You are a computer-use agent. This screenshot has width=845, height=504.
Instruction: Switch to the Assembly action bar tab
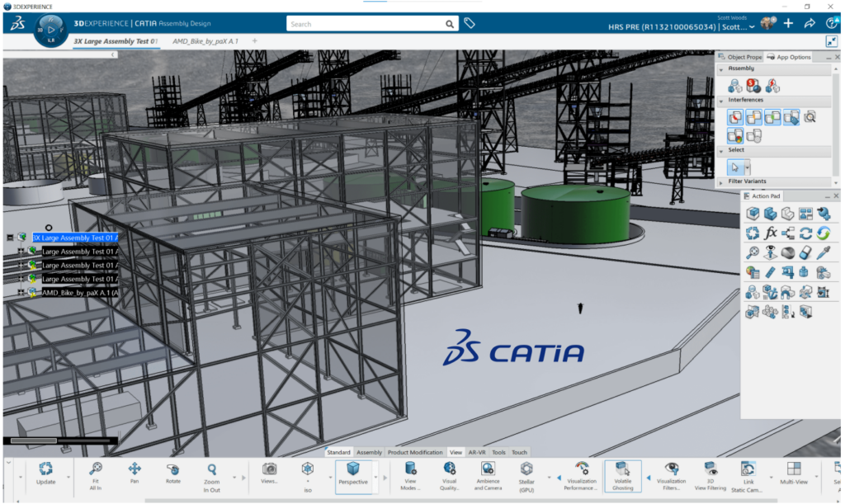point(369,452)
